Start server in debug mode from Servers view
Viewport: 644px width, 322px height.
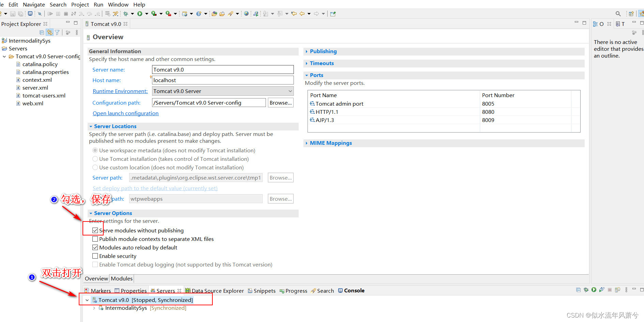(x=586, y=290)
